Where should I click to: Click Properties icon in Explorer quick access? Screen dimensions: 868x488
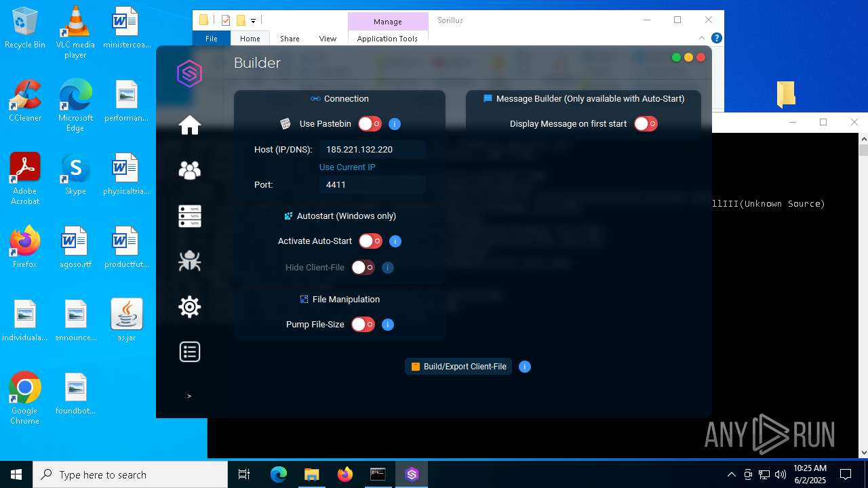tap(226, 20)
